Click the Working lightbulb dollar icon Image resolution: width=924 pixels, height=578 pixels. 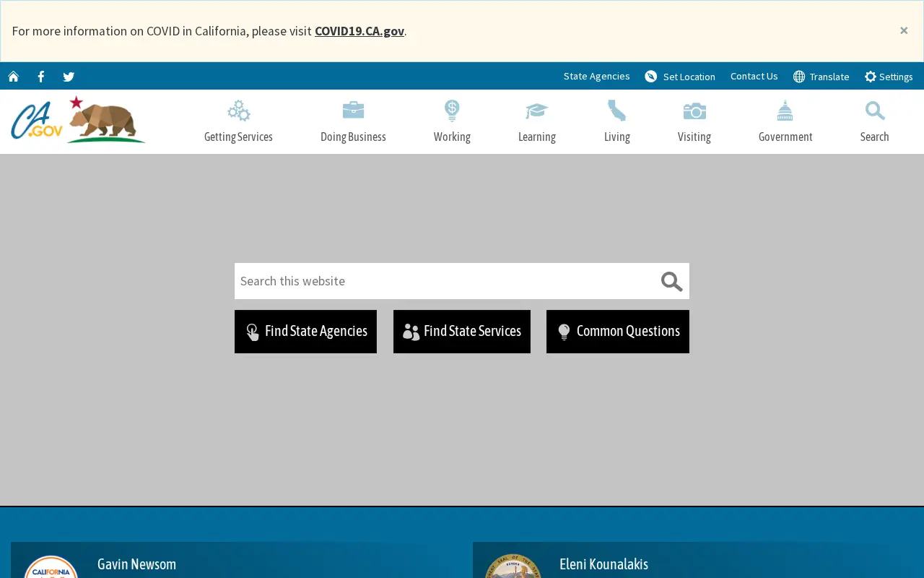[452, 111]
